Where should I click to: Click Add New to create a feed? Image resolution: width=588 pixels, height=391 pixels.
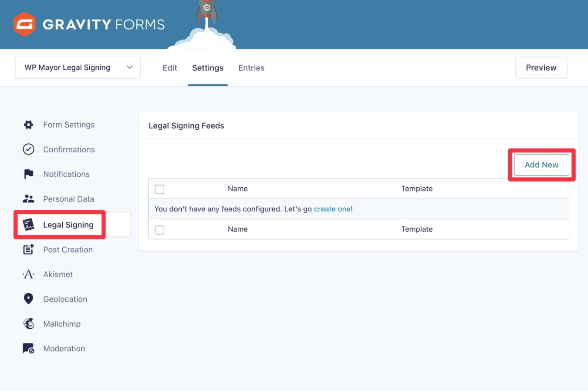[541, 165]
